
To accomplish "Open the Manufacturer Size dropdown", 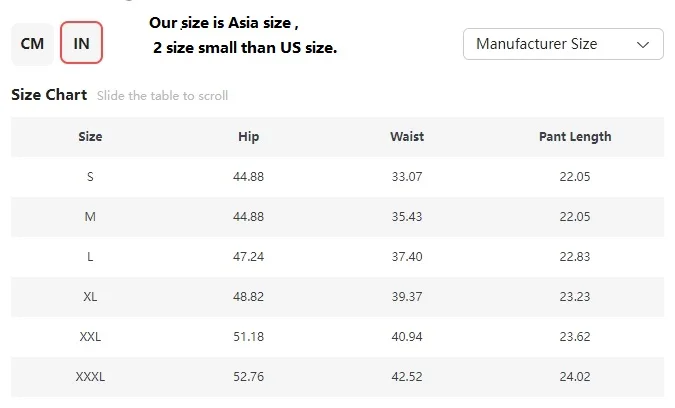I will coord(563,44).
